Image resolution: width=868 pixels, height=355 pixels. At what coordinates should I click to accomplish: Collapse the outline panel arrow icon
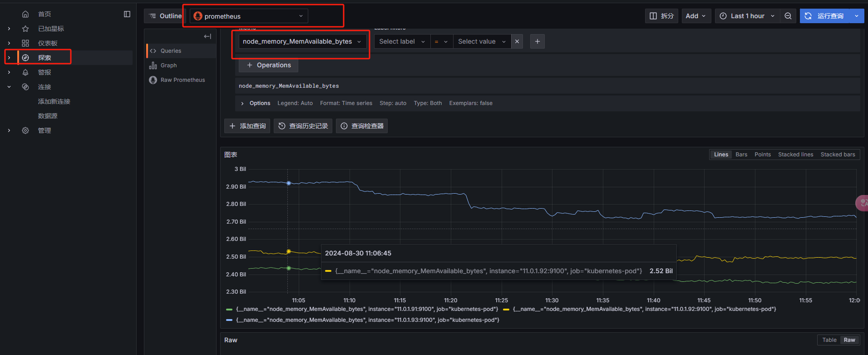207,36
